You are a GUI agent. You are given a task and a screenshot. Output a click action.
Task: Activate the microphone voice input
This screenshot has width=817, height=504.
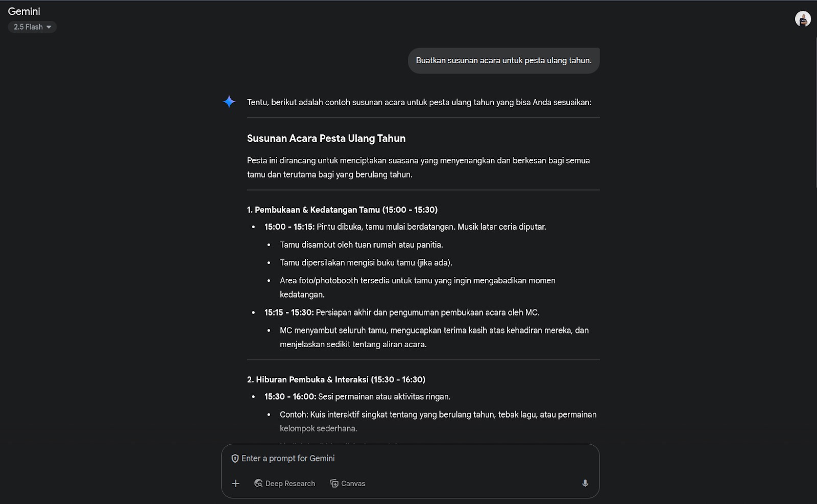pyautogui.click(x=585, y=484)
